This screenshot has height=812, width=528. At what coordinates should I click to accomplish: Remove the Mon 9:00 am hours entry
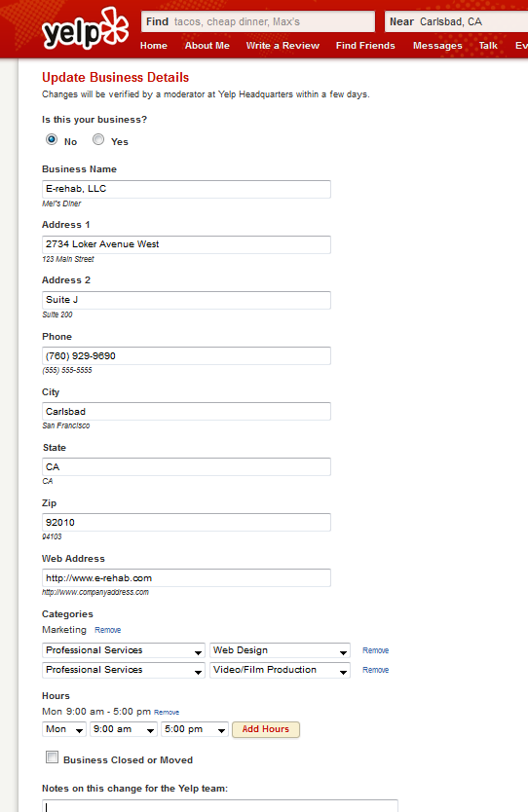[x=167, y=713]
